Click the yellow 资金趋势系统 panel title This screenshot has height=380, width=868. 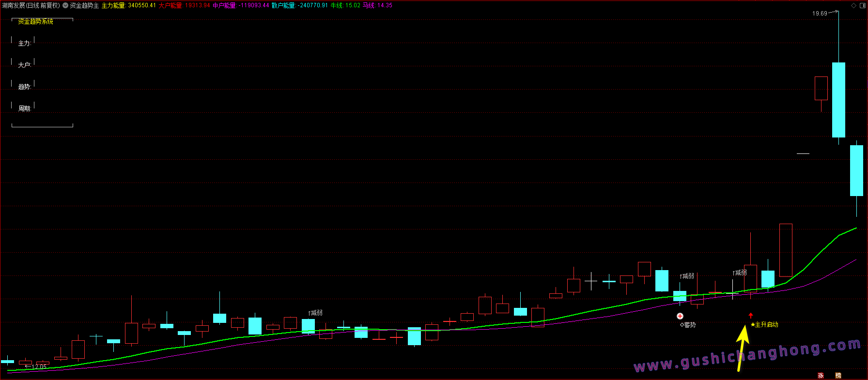tap(36, 22)
